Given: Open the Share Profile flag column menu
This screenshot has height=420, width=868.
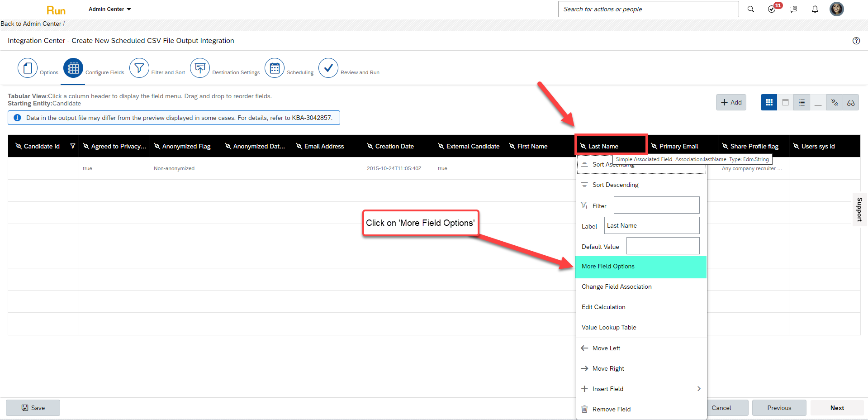Looking at the screenshot, I should point(754,146).
